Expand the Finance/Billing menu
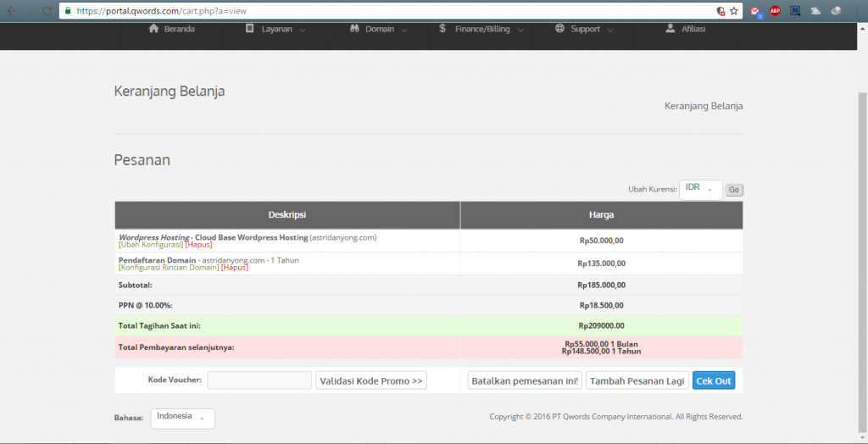The image size is (868, 444). (481, 29)
